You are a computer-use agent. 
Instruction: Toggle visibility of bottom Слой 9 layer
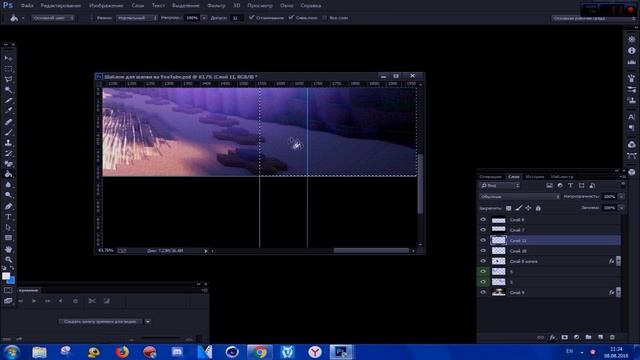(483, 292)
